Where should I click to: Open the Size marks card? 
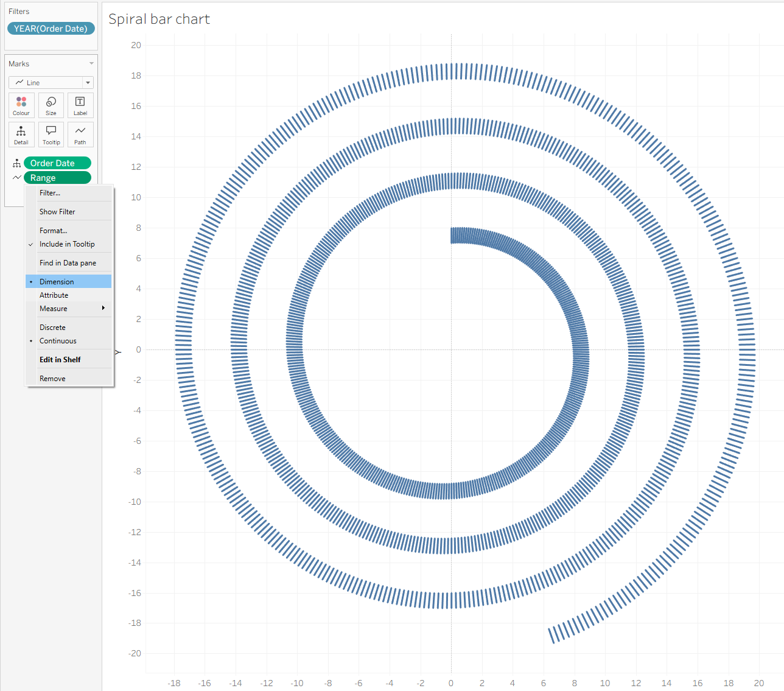51,105
